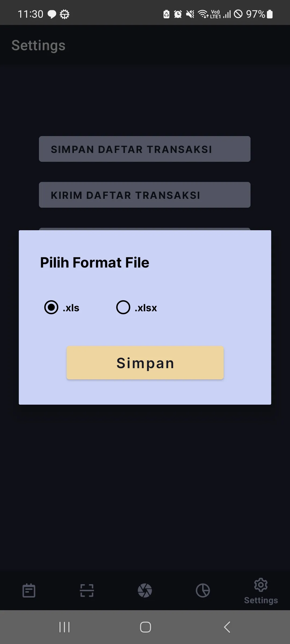This screenshot has height=644, width=290.
Task: Tap the battery indicator in status bar
Action: coord(269,14)
